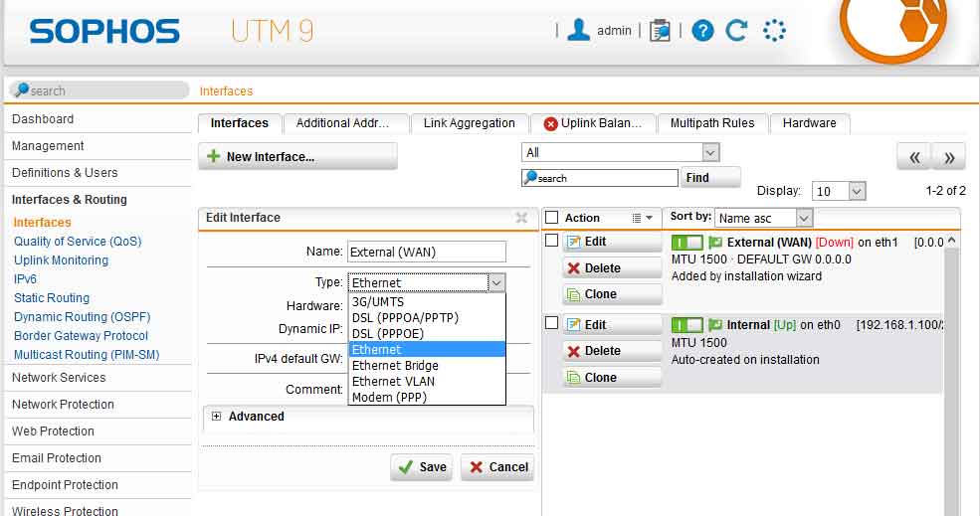Save the interface changes
980x516 pixels.
(422, 466)
